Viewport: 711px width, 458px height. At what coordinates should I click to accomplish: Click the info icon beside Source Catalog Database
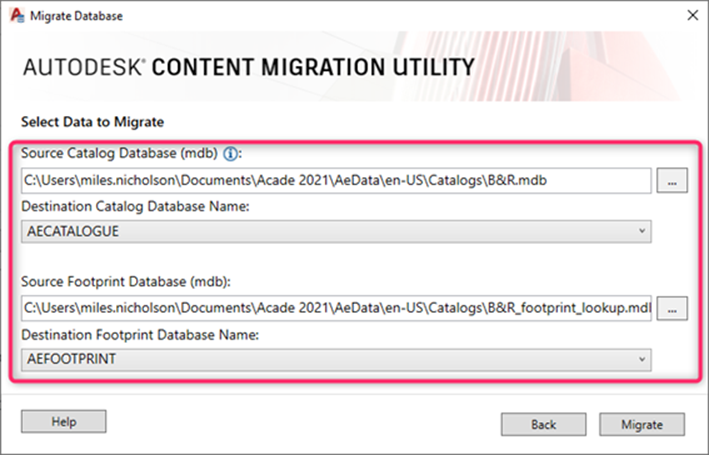coord(230,154)
